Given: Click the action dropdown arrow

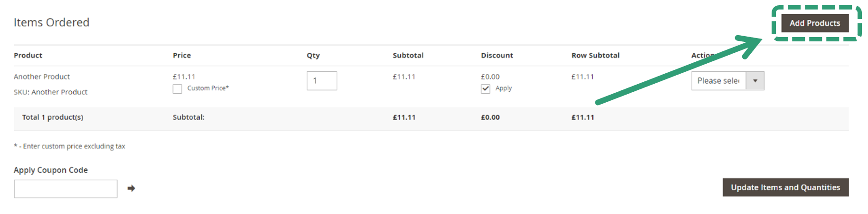Looking at the screenshot, I should pyautogui.click(x=755, y=81).
